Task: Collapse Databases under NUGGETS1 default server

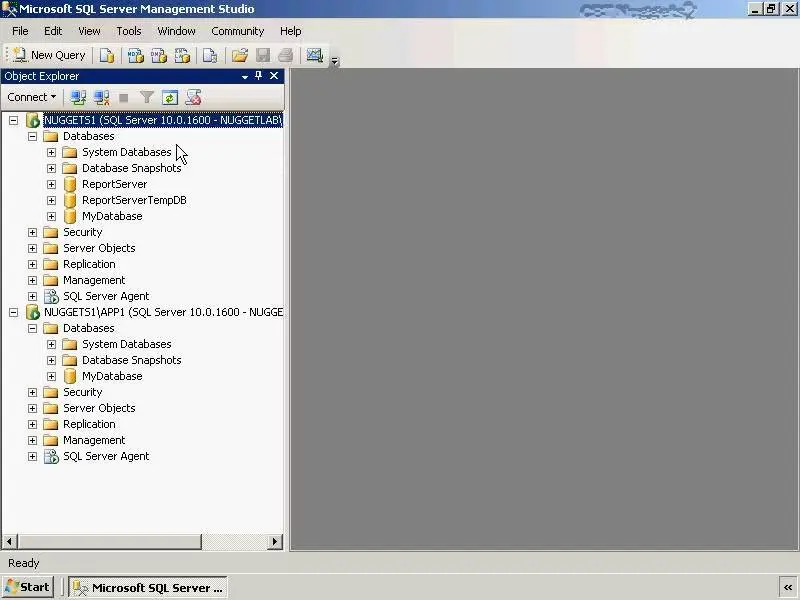Action: coord(33,136)
